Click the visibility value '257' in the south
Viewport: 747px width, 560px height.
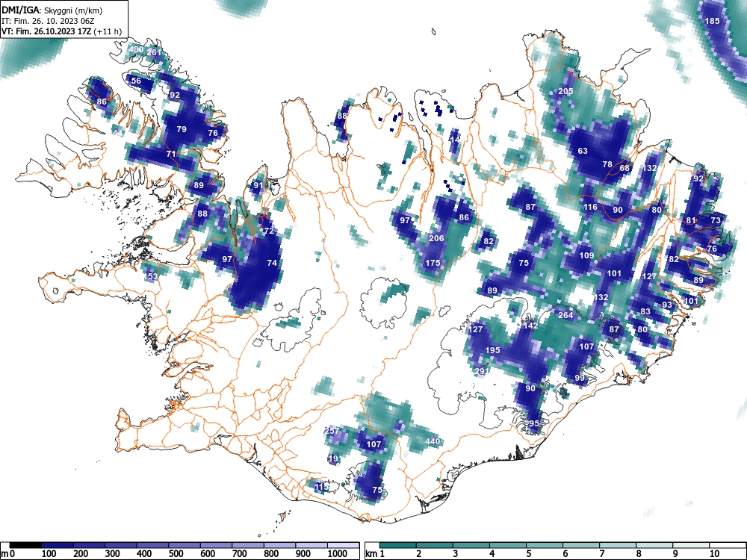332,431
